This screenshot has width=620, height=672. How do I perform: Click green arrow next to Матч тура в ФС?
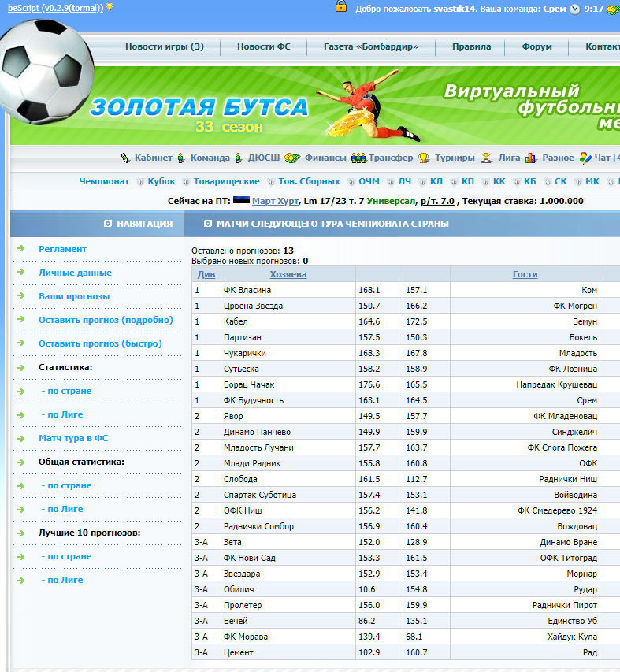click(20, 439)
